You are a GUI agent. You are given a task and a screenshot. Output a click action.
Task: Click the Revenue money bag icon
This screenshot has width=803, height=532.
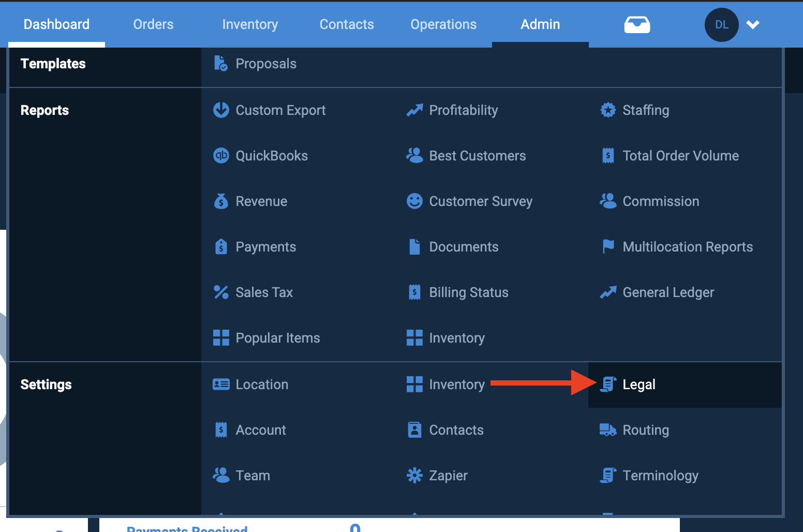(221, 201)
